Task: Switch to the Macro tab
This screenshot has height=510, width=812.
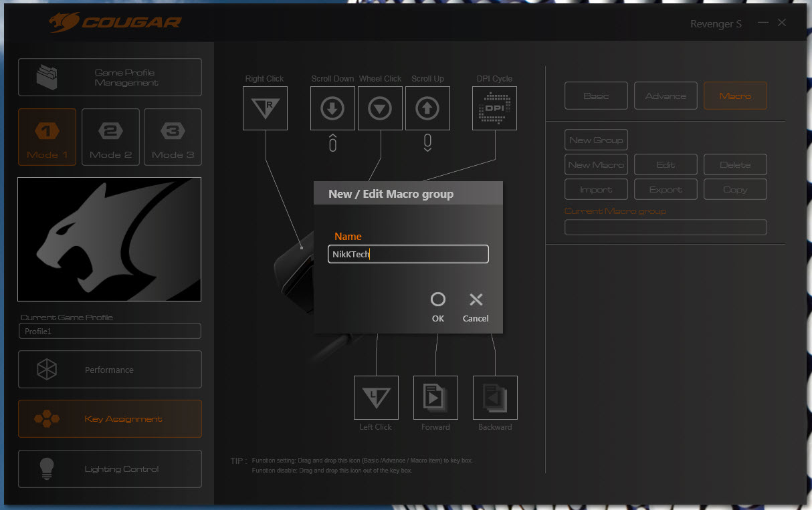Action: (735, 96)
